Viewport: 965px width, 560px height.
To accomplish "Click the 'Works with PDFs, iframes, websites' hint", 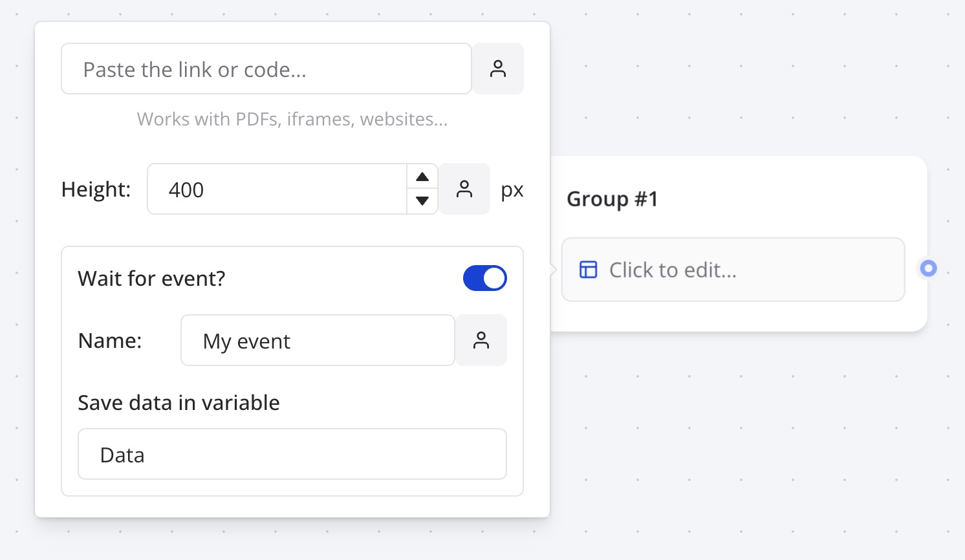I will click(x=292, y=119).
